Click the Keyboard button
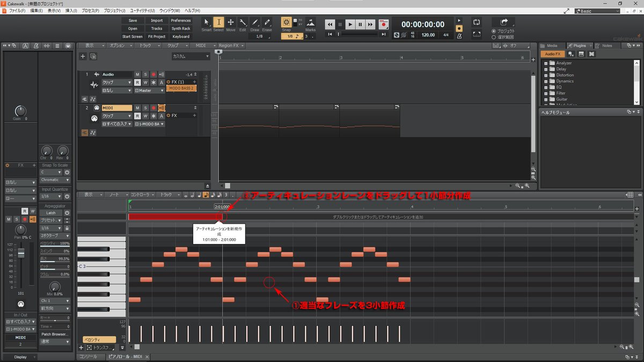This screenshot has width=644, height=362. 181,36
